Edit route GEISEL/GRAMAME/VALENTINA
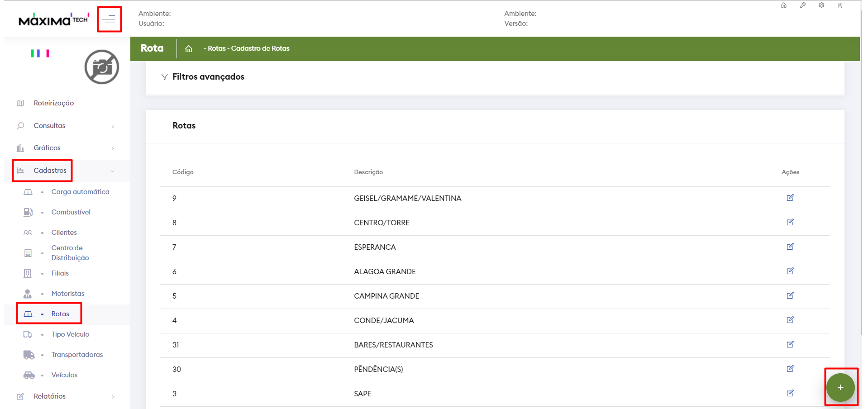 click(790, 198)
